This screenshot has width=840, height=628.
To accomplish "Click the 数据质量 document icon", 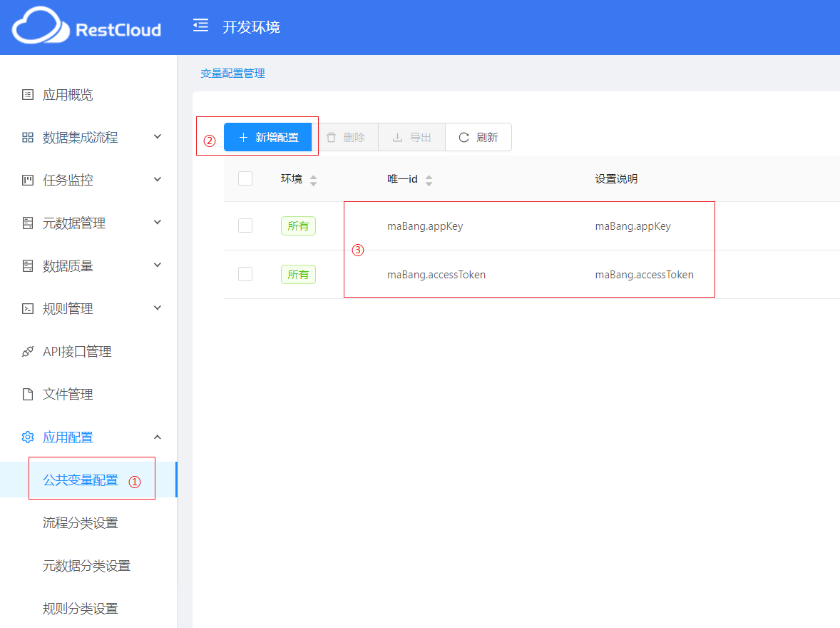I will click(x=28, y=266).
